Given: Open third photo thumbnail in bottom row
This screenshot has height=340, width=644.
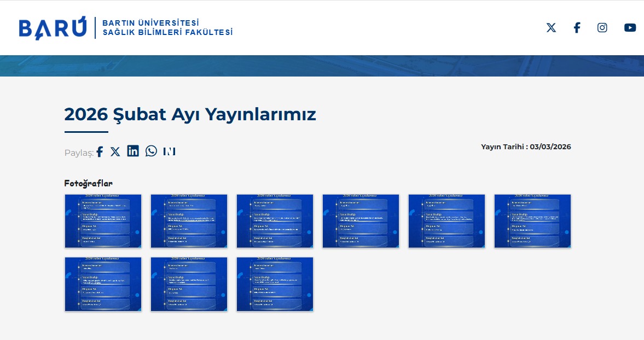Looking at the screenshot, I should pos(275,284).
